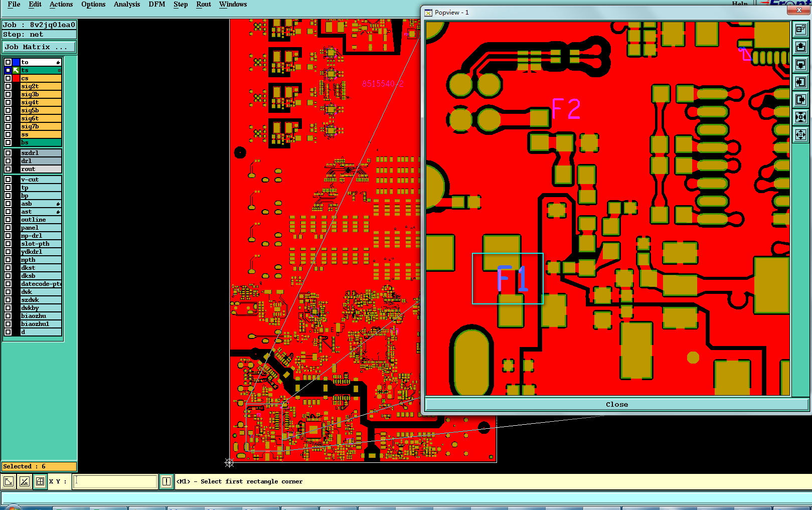Select the npth layer name
Screen dimensions: 812x510
[41, 260]
